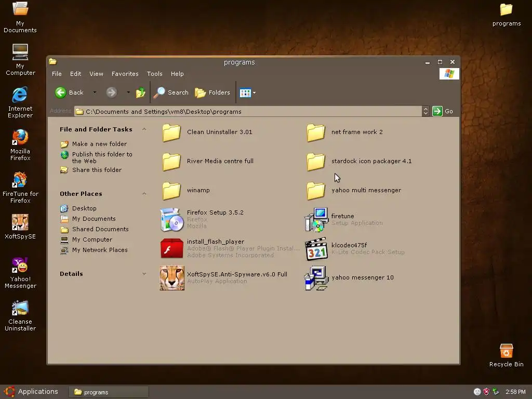Image resolution: width=532 pixels, height=399 pixels.
Task: Toggle the Folders pane
Action: [212, 92]
